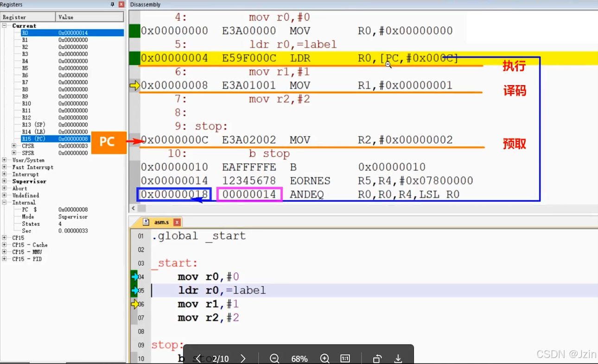Expand the Supervisor register group
Viewport: 598px width, 364px height.
(4, 181)
